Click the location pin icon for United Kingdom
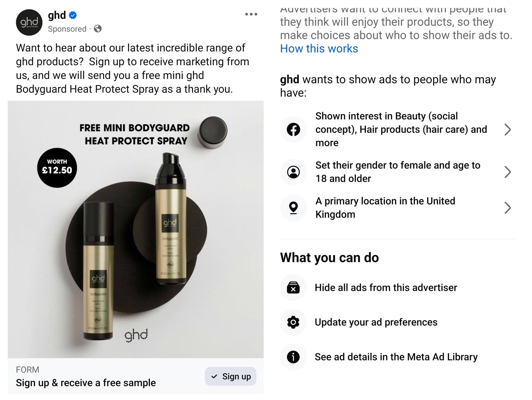Screen dimensions: 532x400 click(x=294, y=208)
